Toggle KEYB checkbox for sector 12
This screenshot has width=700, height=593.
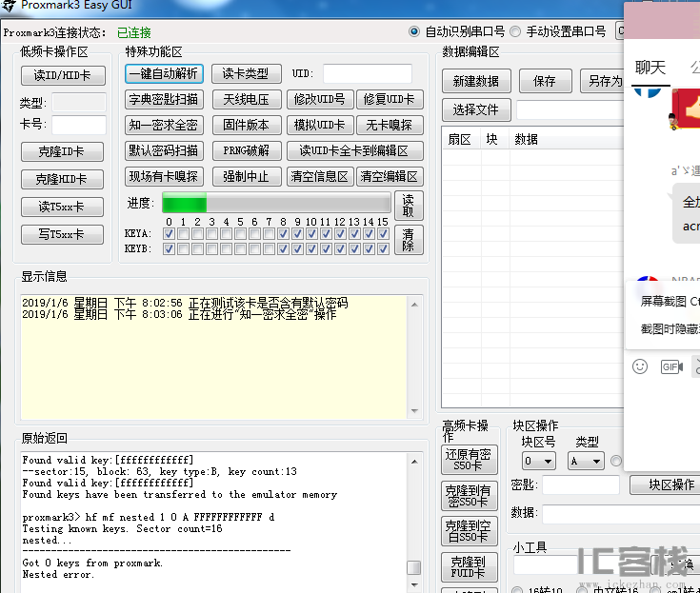pyautogui.click(x=340, y=249)
